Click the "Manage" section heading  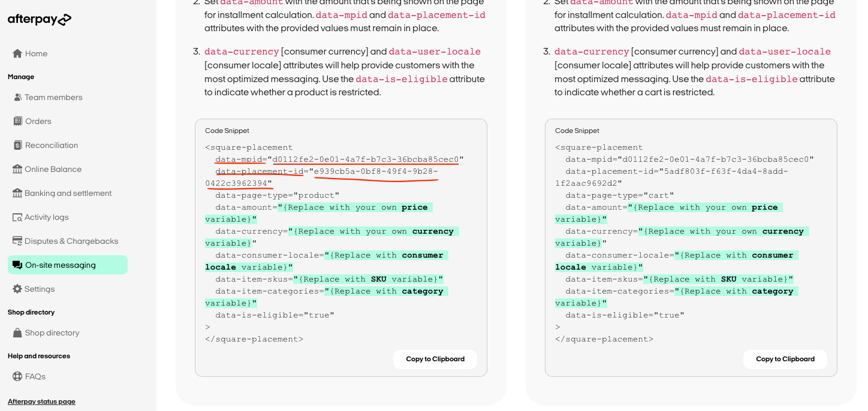click(21, 77)
